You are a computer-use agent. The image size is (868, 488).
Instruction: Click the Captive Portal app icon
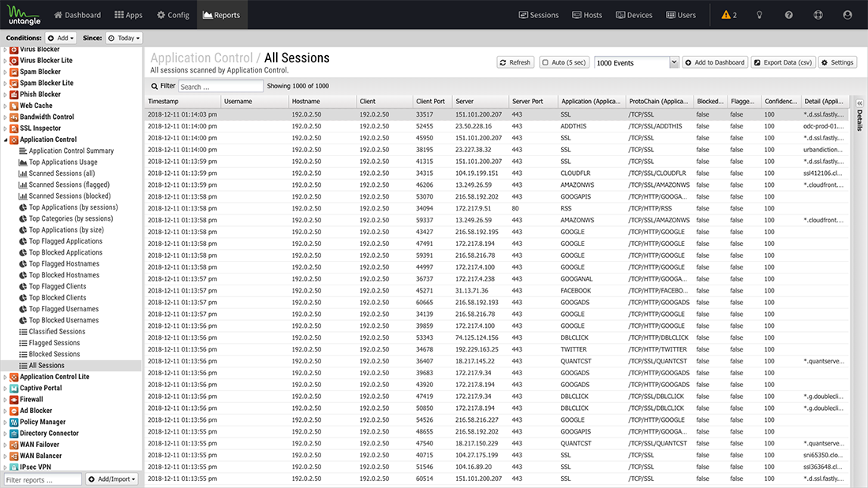click(x=14, y=389)
